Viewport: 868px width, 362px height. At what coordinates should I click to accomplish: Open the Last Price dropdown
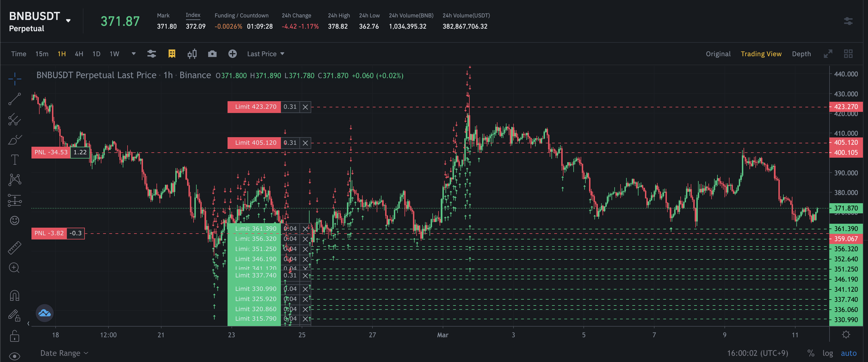(x=265, y=54)
